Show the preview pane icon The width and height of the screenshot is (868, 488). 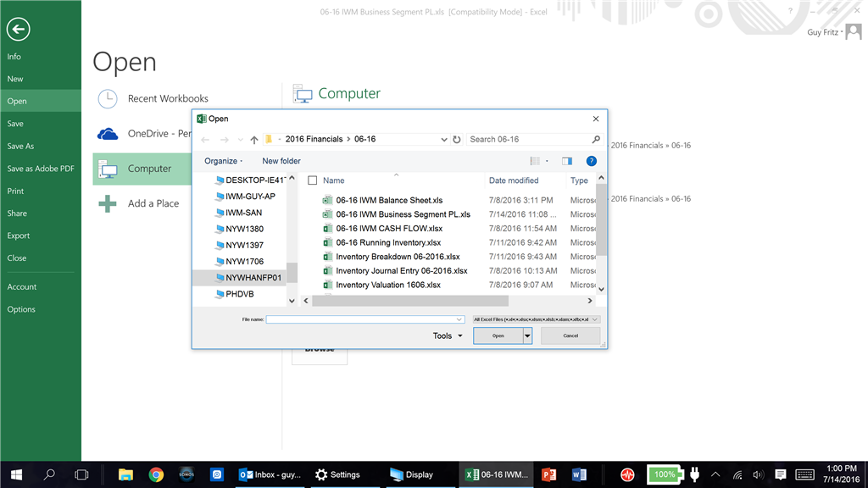point(566,161)
